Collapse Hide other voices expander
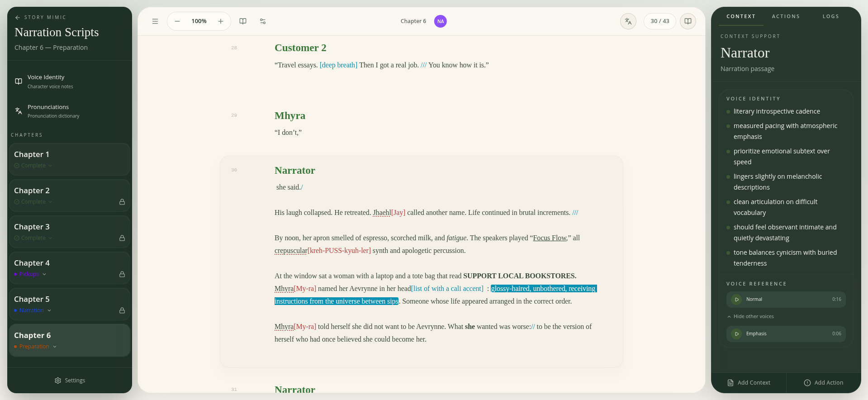Screen dimensions: 868x400 pos(750,317)
